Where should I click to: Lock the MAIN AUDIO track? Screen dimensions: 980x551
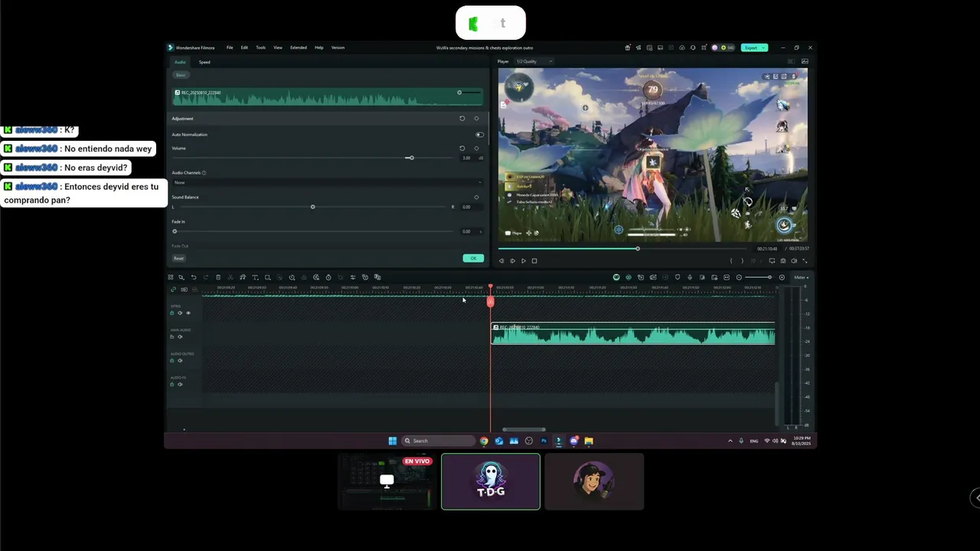[x=172, y=337]
